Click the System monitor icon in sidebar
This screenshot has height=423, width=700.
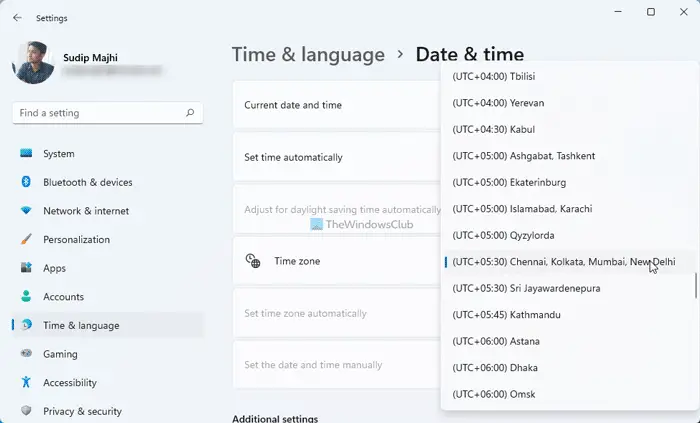[26, 153]
